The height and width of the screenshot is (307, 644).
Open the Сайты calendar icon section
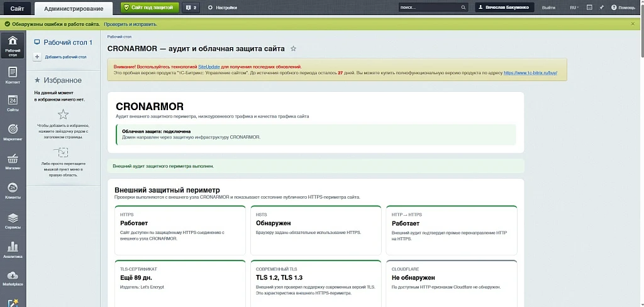(13, 103)
